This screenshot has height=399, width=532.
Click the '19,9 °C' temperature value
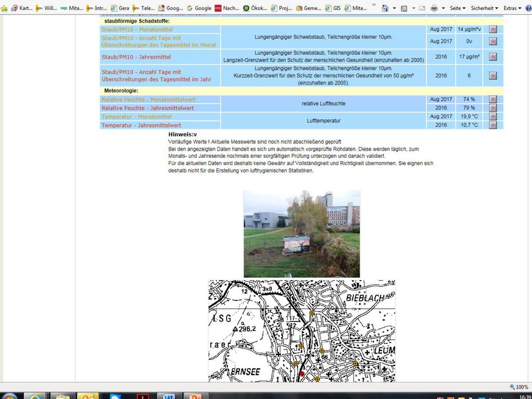pos(469,116)
